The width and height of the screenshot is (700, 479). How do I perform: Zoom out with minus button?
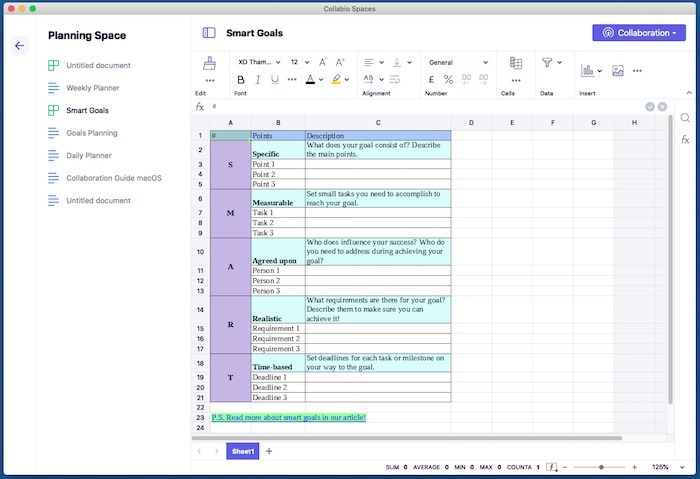565,467
